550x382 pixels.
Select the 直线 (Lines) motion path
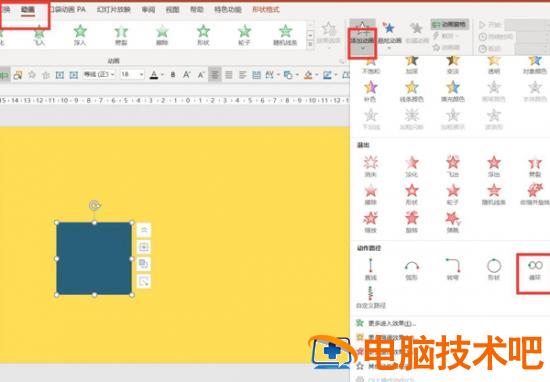coord(371,269)
